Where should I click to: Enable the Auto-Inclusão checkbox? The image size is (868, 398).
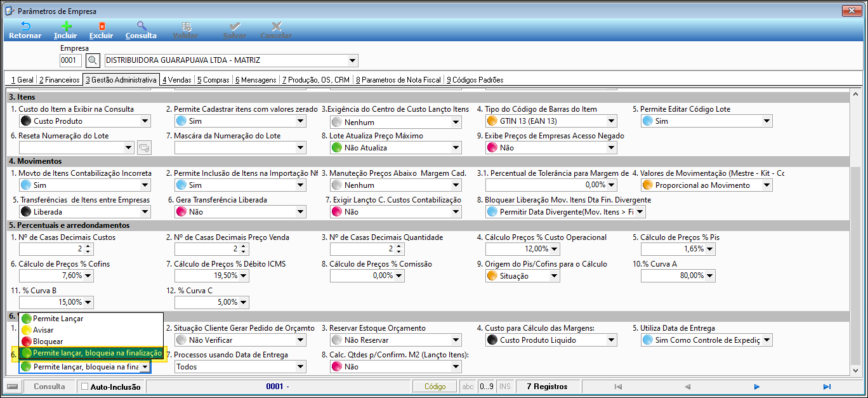(85, 387)
